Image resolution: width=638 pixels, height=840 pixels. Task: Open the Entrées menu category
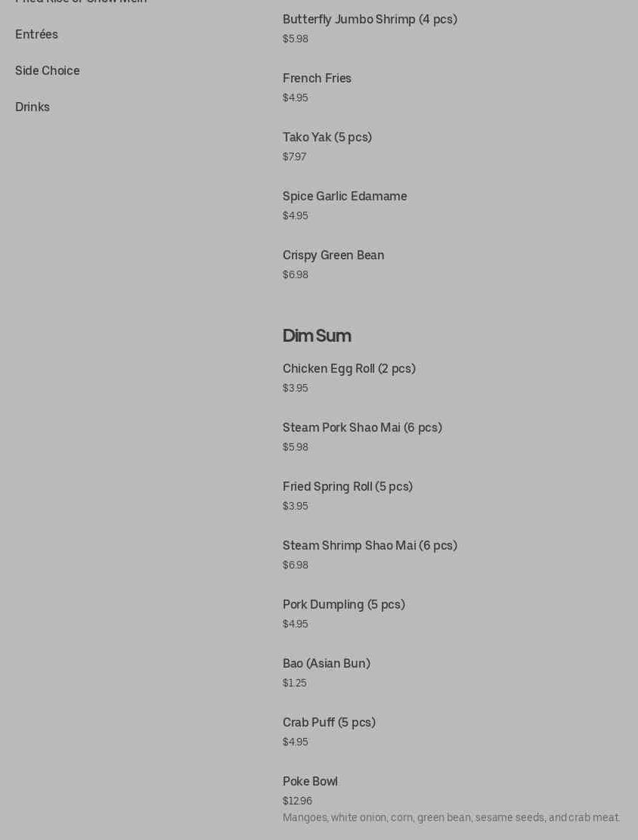click(x=36, y=35)
